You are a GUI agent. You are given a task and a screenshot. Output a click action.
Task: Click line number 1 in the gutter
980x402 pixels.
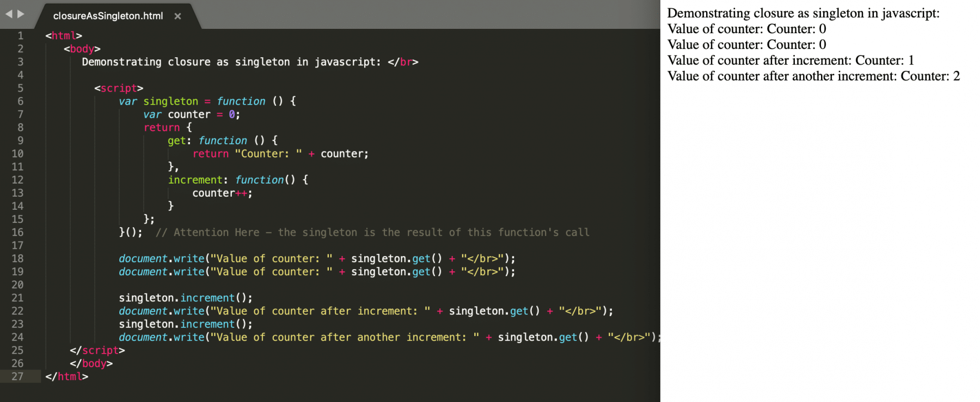pos(20,36)
